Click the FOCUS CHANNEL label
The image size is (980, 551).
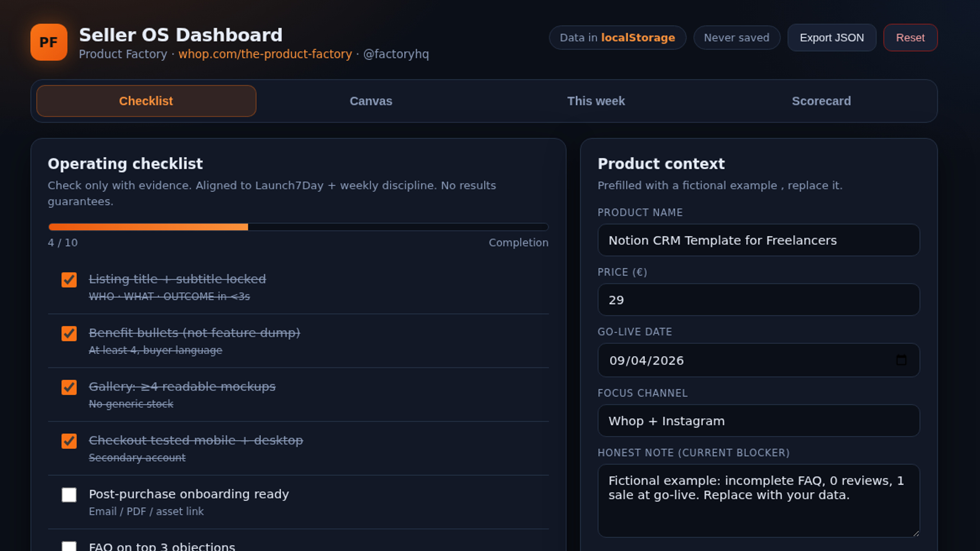point(643,393)
